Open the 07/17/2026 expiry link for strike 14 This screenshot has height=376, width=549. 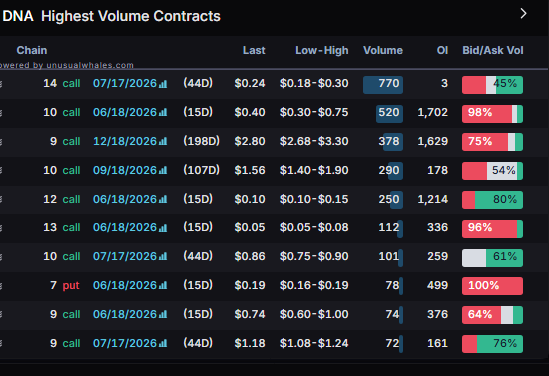tap(125, 83)
